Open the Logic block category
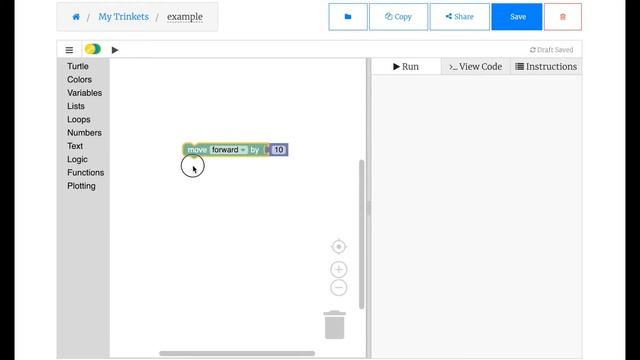The width and height of the screenshot is (640, 360). [78, 159]
